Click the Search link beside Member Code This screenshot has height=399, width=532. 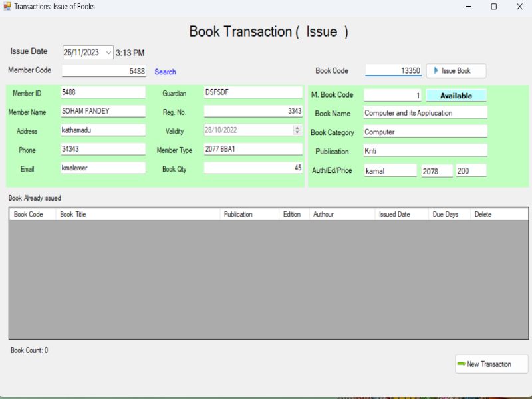click(165, 72)
